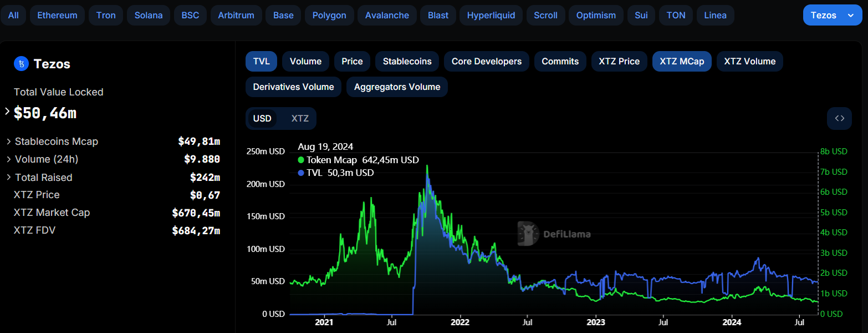Viewport: 868px width, 333px height.
Task: Toggle the Core Developers series
Action: tap(487, 61)
